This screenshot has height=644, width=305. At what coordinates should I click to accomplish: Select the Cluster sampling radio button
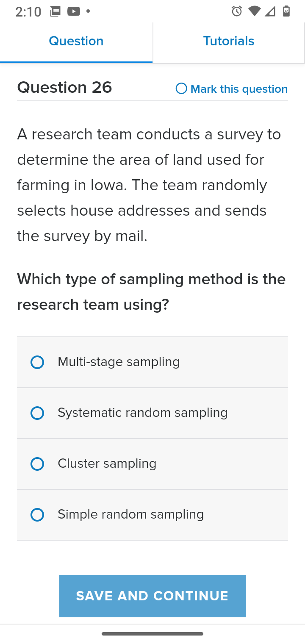point(37,464)
